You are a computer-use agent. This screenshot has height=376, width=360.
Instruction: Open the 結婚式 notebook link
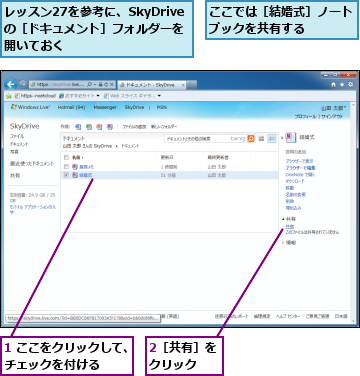(x=85, y=175)
